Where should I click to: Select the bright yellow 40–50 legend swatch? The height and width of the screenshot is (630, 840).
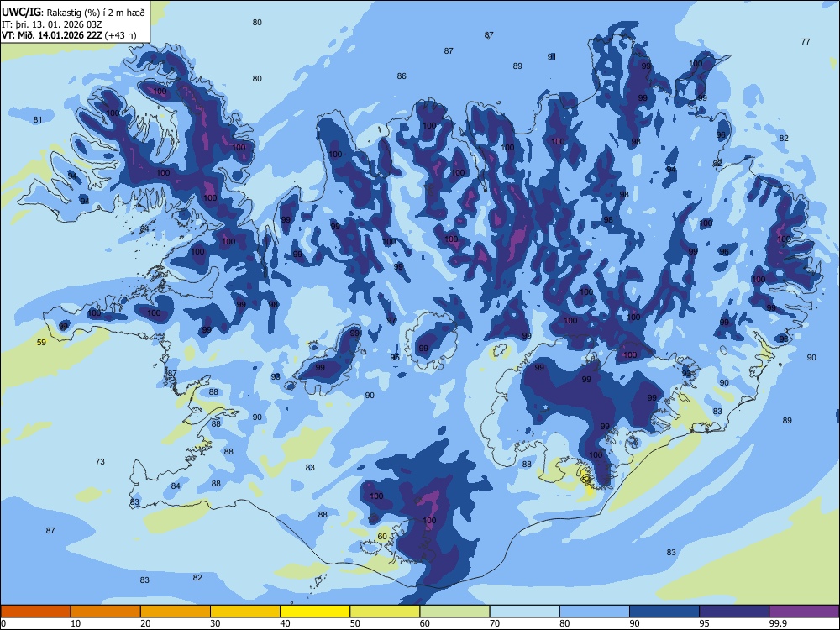pos(315,612)
